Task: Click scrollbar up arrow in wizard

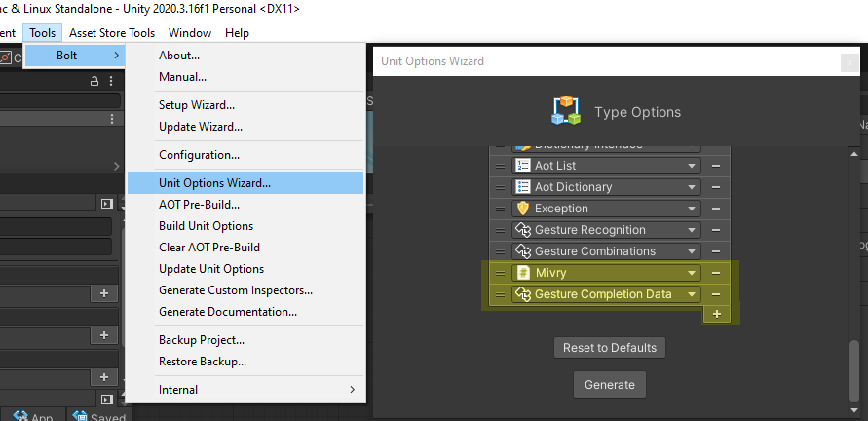Action: pyautogui.click(x=855, y=153)
